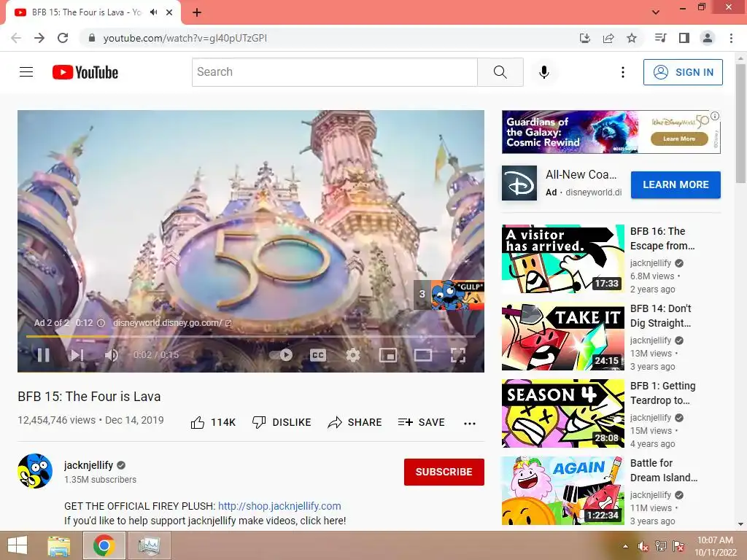The image size is (747, 560).
Task: Open more actions ellipsis under video
Action: (x=470, y=424)
